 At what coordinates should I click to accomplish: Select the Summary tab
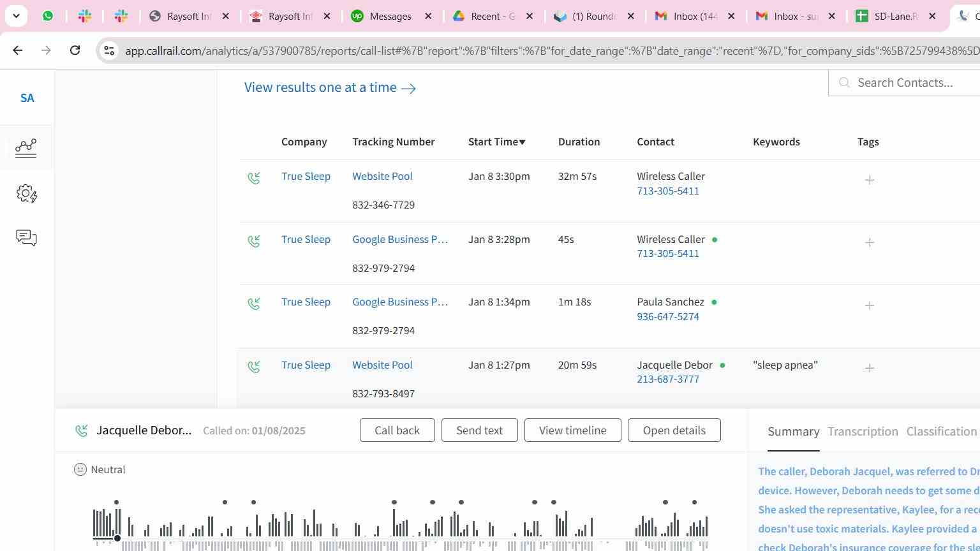[x=793, y=432]
